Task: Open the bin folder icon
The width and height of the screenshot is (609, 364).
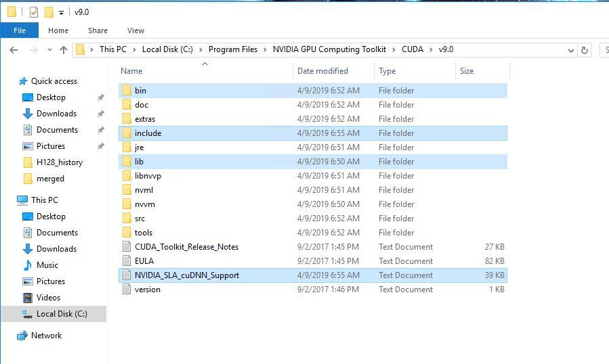Action: (126, 91)
